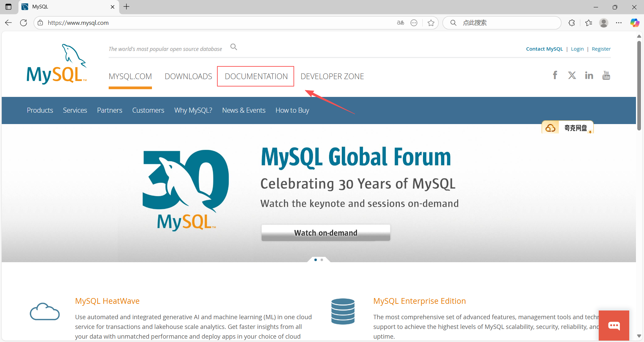Select the second carousel slide dot
The image size is (644, 342).
pos(322,260)
